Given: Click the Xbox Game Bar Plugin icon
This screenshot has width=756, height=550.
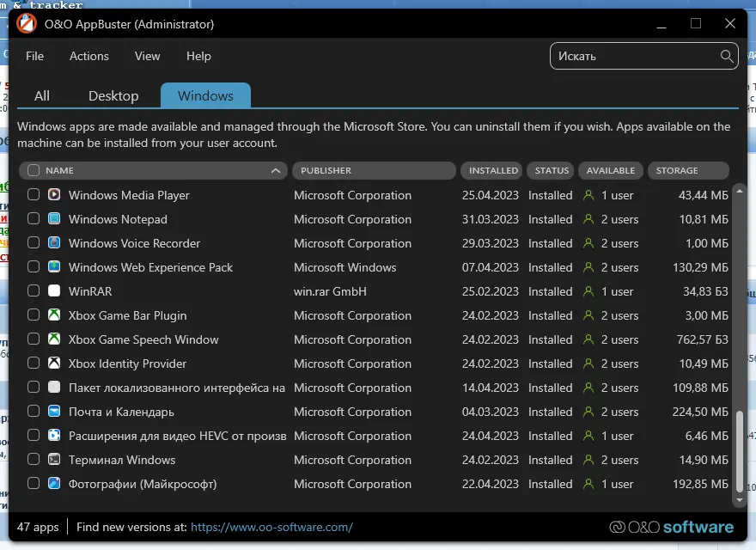Looking at the screenshot, I should pos(54,315).
